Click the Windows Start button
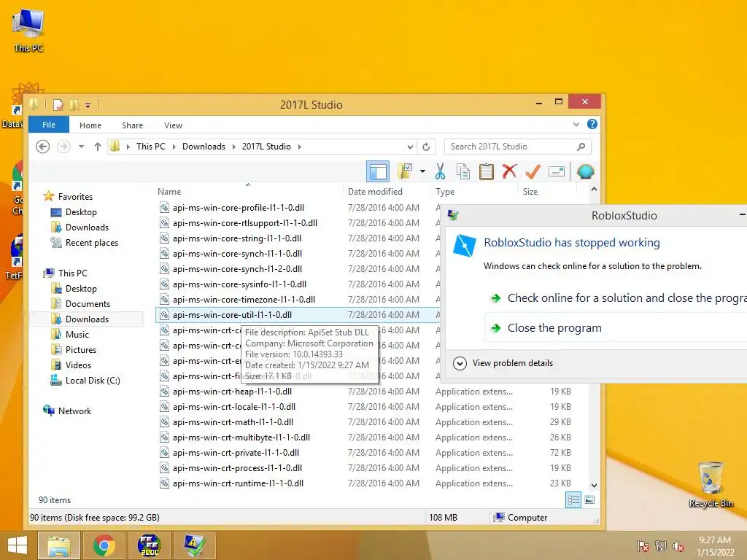 18,545
